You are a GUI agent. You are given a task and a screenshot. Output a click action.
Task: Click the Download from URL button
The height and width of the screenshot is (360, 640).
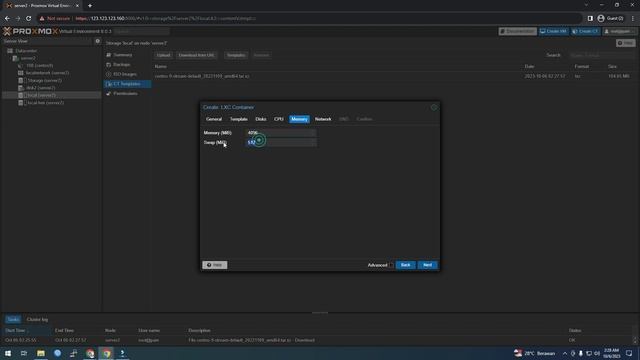[x=196, y=55]
